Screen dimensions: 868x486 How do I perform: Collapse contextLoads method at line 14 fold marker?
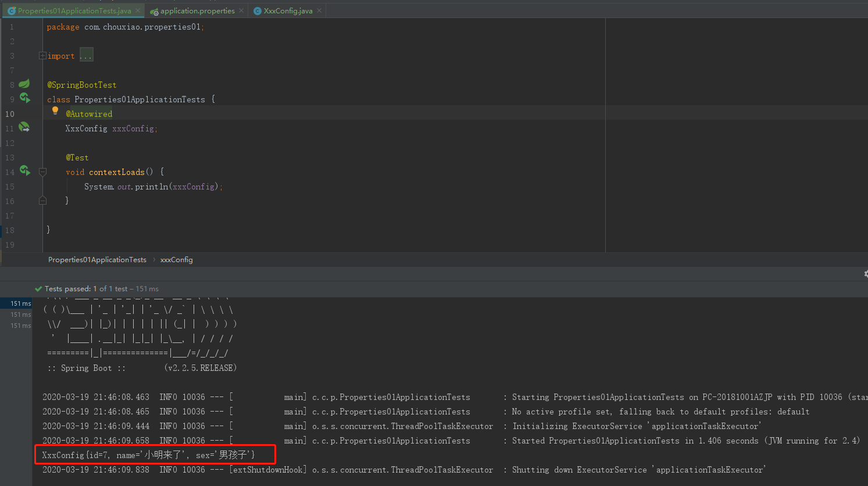pyautogui.click(x=42, y=172)
